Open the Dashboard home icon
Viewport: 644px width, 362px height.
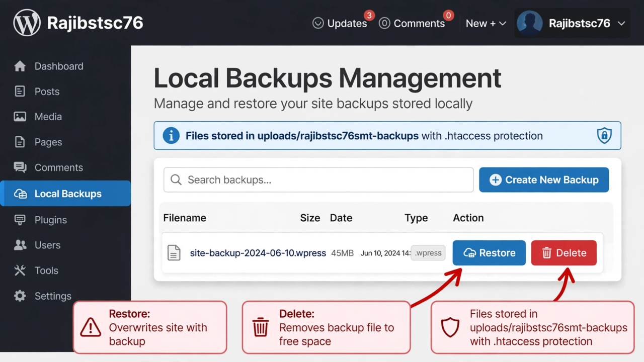20,66
